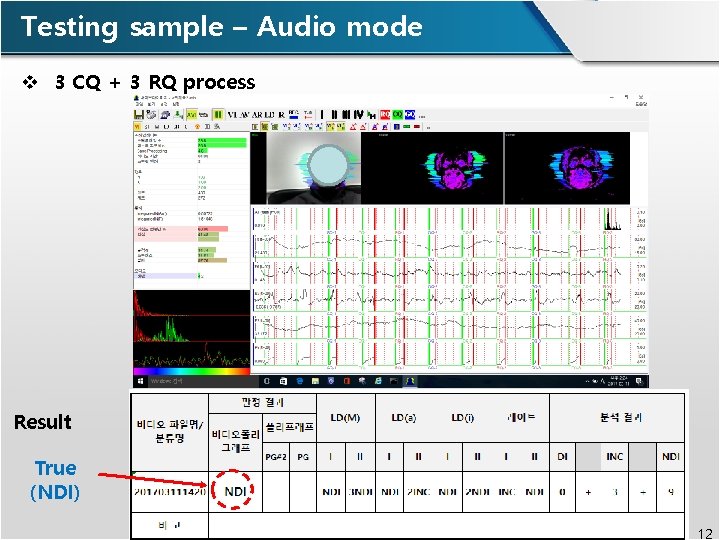Click the LD(M) column header

345,417
